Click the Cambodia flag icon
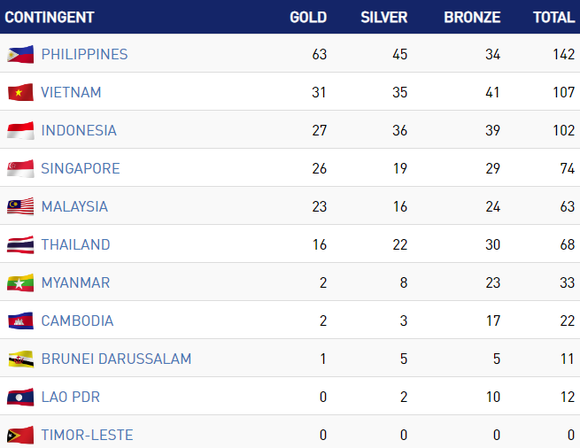 [x=21, y=321]
